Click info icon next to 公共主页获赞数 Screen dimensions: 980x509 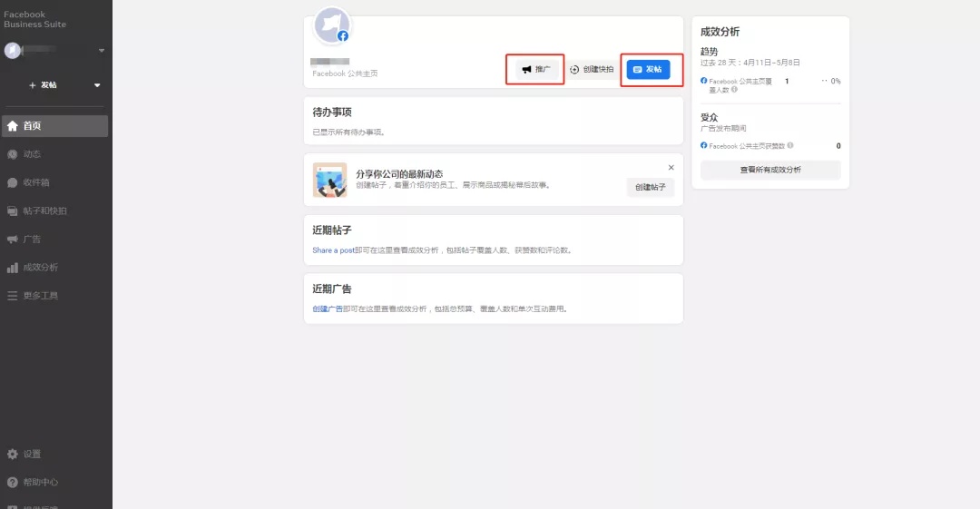[x=790, y=146]
